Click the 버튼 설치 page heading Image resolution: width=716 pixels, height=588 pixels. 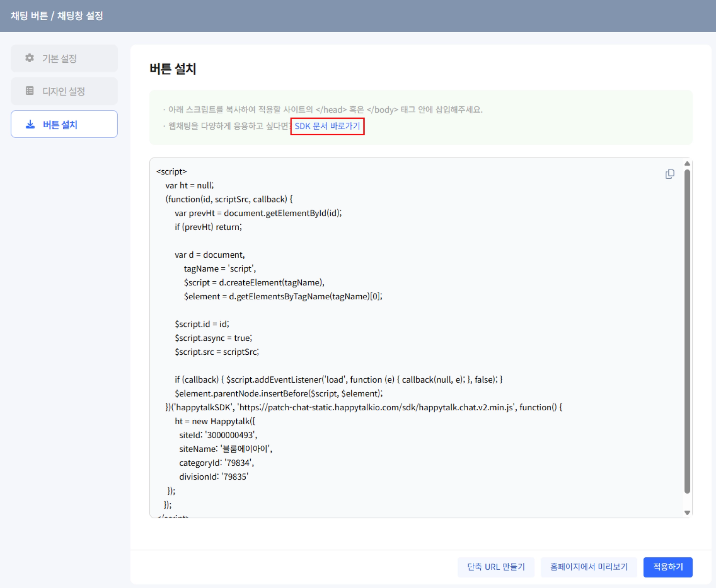click(x=173, y=69)
